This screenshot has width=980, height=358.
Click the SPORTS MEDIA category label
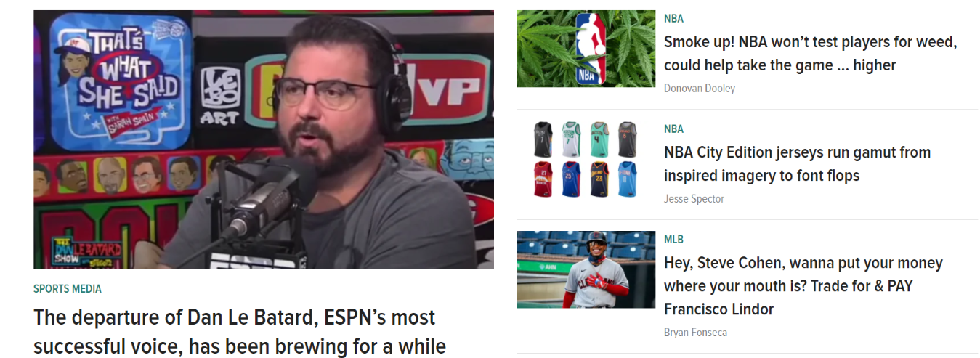(68, 289)
